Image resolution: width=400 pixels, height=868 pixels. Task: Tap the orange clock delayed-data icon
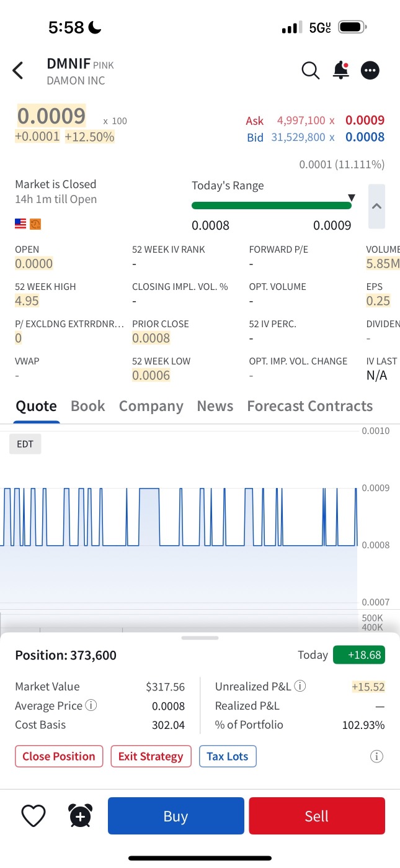(35, 224)
